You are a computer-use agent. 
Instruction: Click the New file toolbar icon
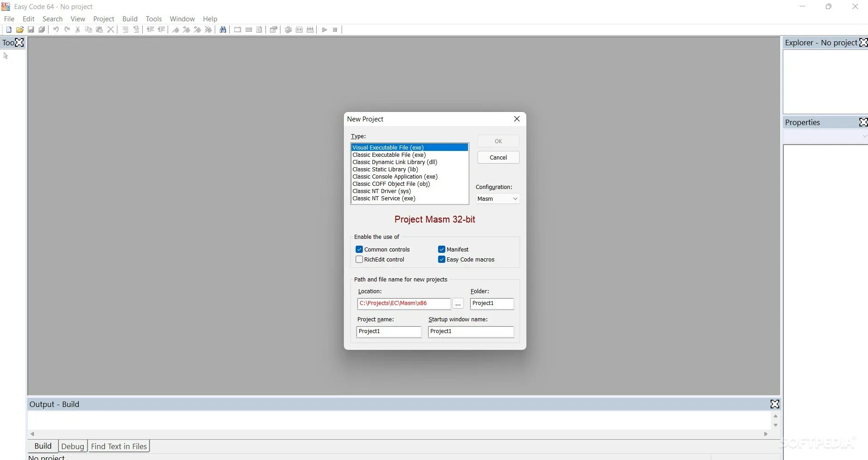(9, 30)
